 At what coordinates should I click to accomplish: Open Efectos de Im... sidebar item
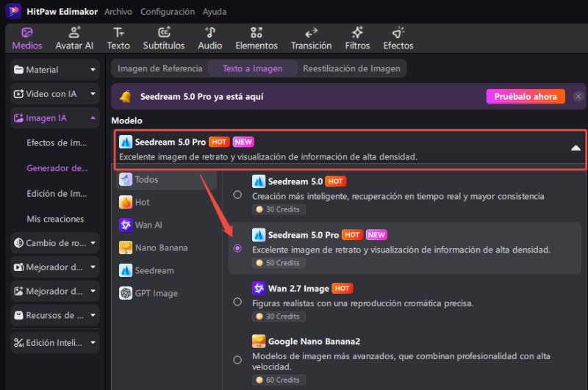(57, 142)
